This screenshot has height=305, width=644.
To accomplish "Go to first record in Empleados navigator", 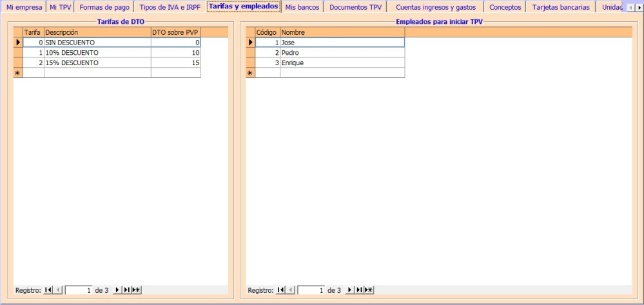I will pyautogui.click(x=280, y=290).
